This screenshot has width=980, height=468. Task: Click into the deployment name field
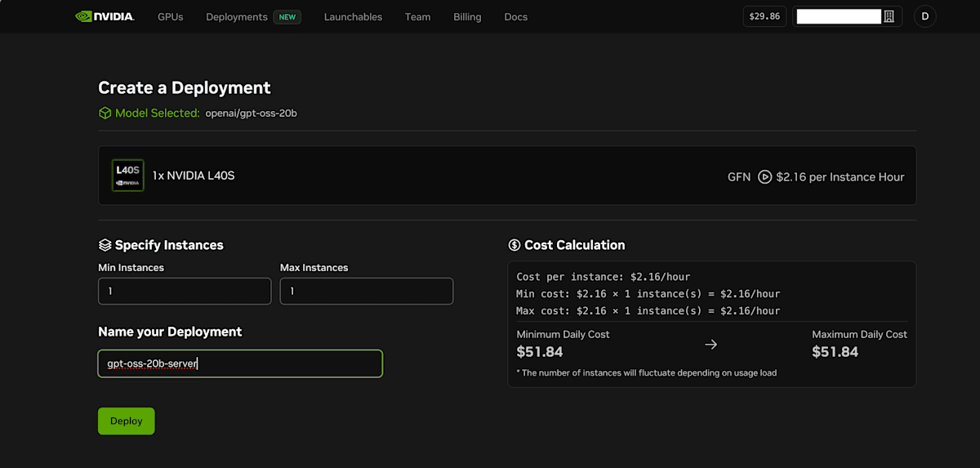(x=240, y=363)
